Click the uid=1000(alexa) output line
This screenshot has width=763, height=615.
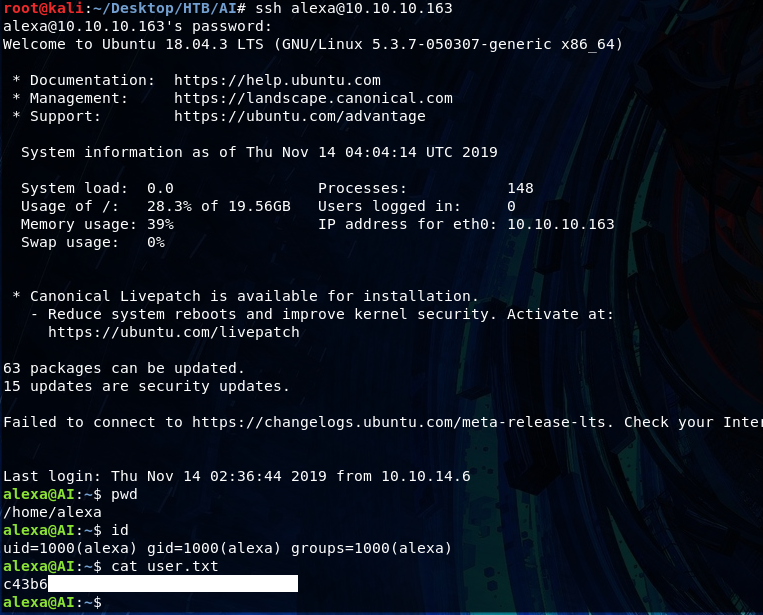pos(227,548)
